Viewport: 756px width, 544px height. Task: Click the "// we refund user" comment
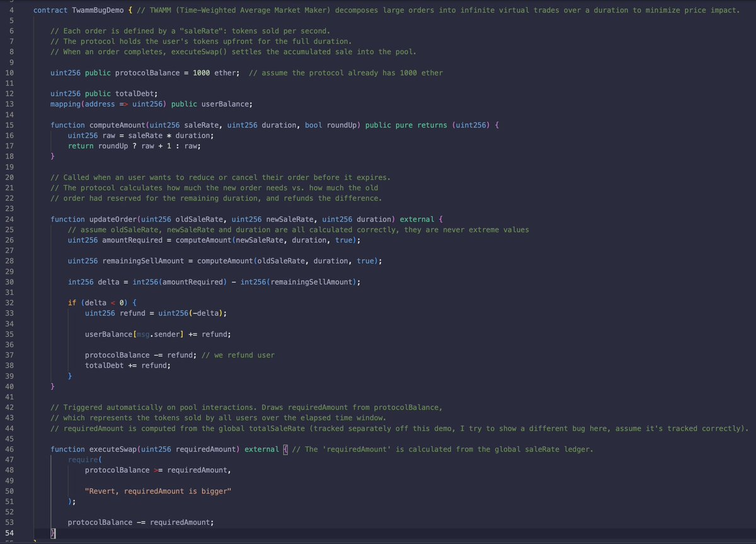[x=238, y=355]
